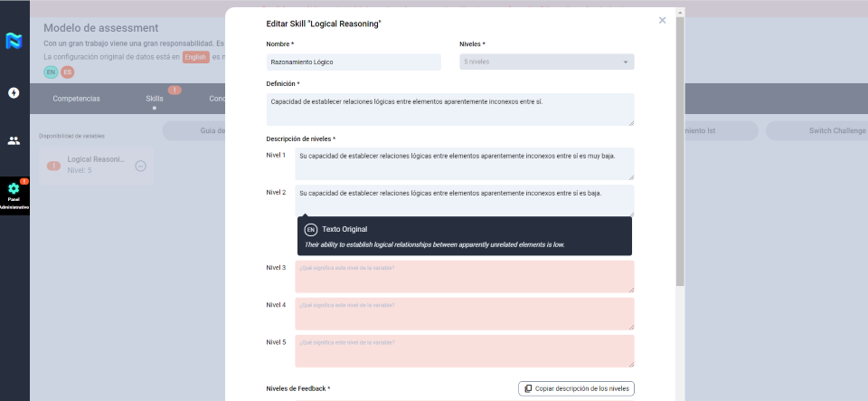
Task: Switch to ES language toggle
Action: (67, 72)
